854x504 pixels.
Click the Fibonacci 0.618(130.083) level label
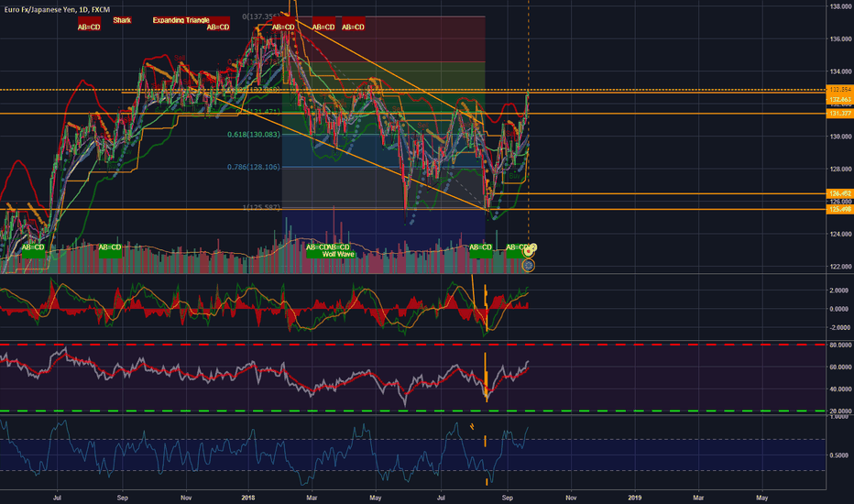coord(254,135)
